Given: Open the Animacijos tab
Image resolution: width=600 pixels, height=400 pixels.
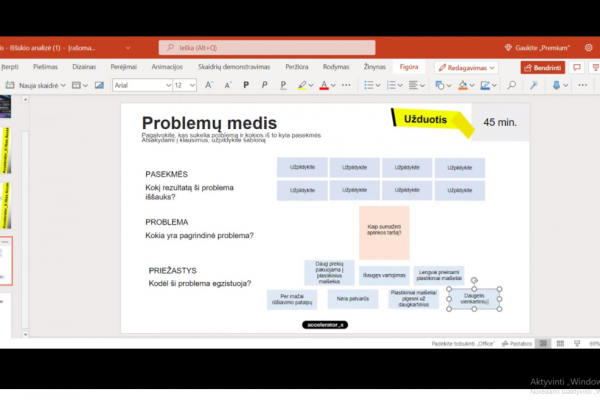Looking at the screenshot, I should [x=167, y=67].
